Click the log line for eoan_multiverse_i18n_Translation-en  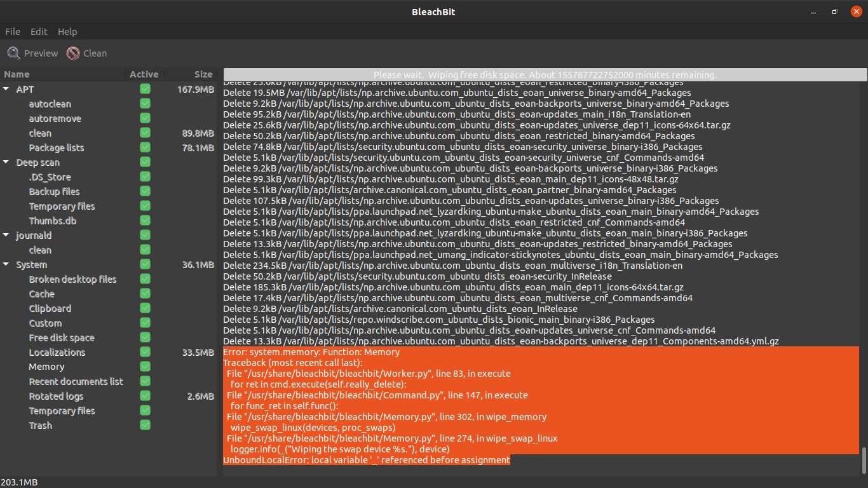(453, 266)
